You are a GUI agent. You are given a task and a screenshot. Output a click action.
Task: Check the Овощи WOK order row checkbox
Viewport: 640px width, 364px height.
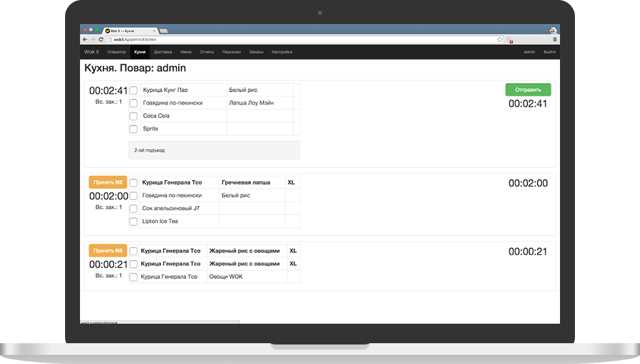click(x=133, y=278)
